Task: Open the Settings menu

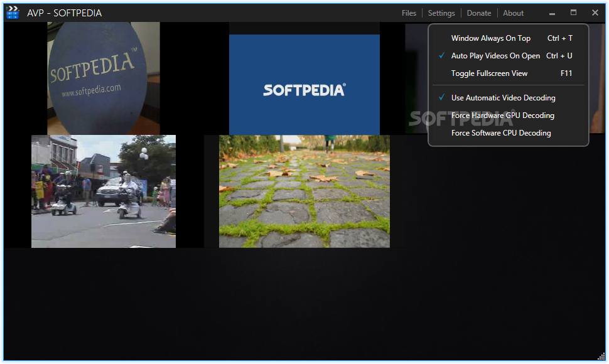Action: tap(441, 13)
